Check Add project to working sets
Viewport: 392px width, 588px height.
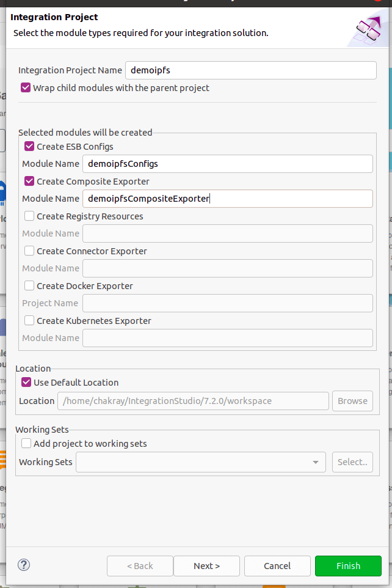pos(26,444)
